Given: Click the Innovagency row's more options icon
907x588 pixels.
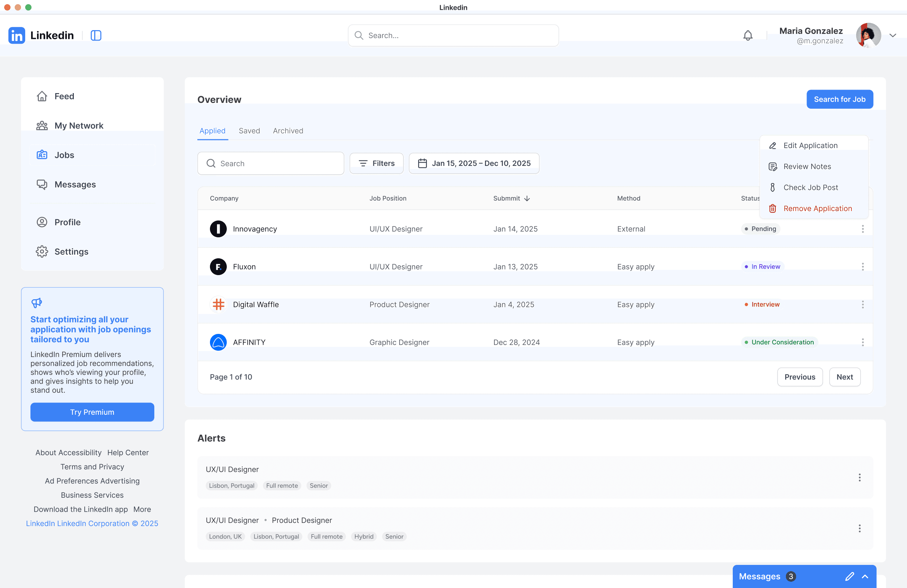Looking at the screenshot, I should 863,229.
